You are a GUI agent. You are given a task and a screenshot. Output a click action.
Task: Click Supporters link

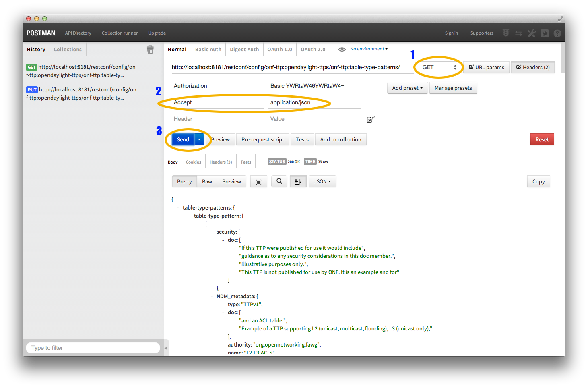pos(482,33)
